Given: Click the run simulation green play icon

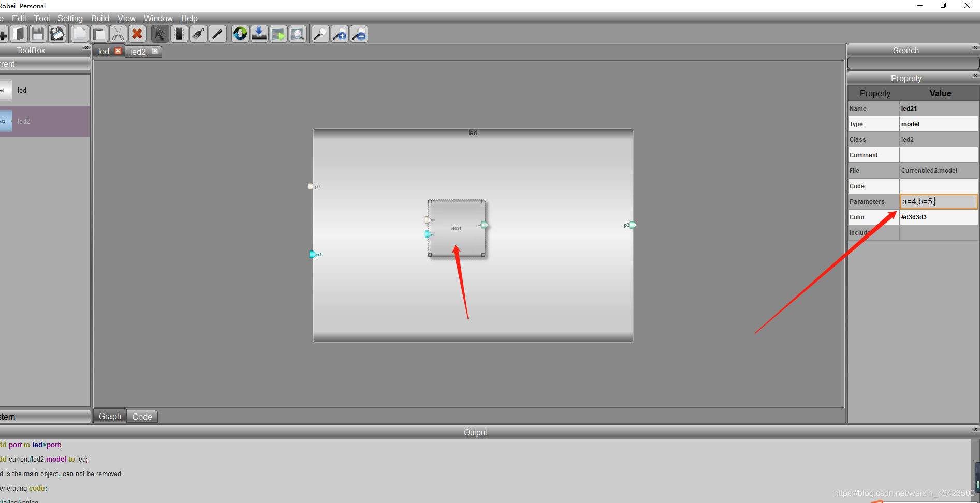Looking at the screenshot, I should click(x=279, y=34).
